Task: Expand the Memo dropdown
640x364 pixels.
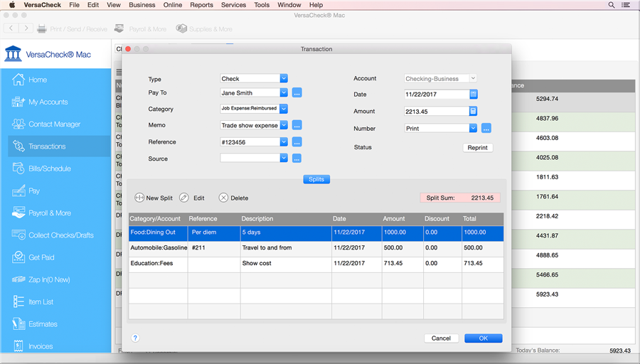Action: (x=284, y=125)
